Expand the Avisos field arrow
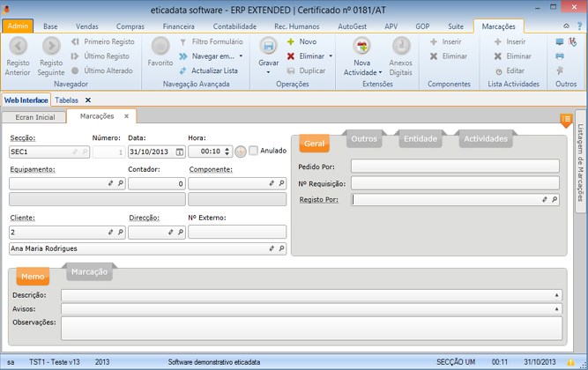 556,309
